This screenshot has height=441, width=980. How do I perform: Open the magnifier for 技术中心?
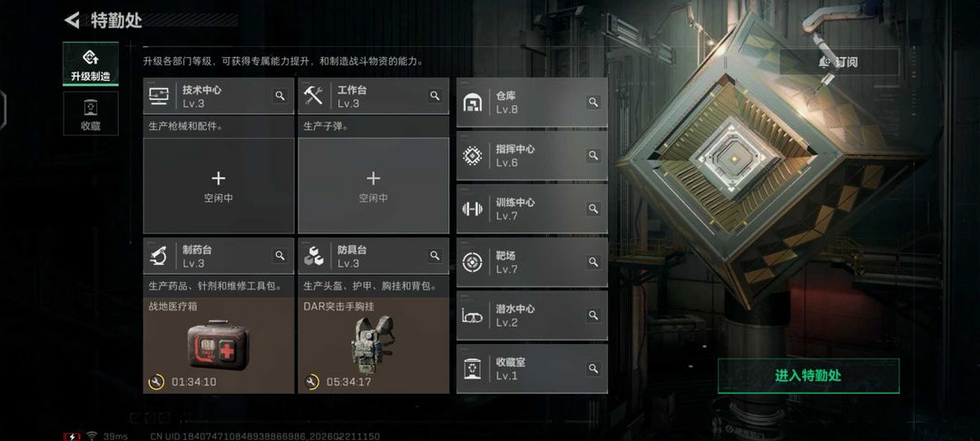pos(280,95)
